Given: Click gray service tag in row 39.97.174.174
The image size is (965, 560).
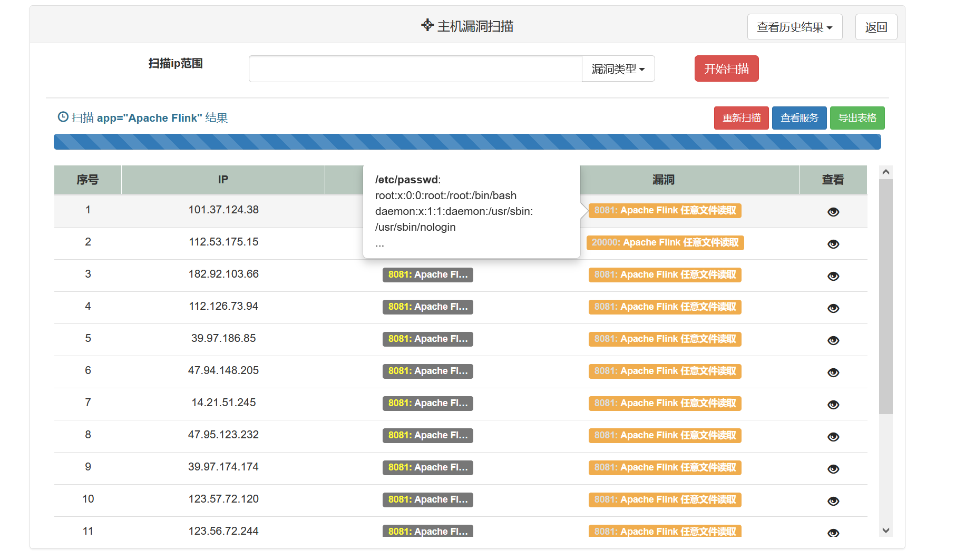Looking at the screenshot, I should pos(427,467).
